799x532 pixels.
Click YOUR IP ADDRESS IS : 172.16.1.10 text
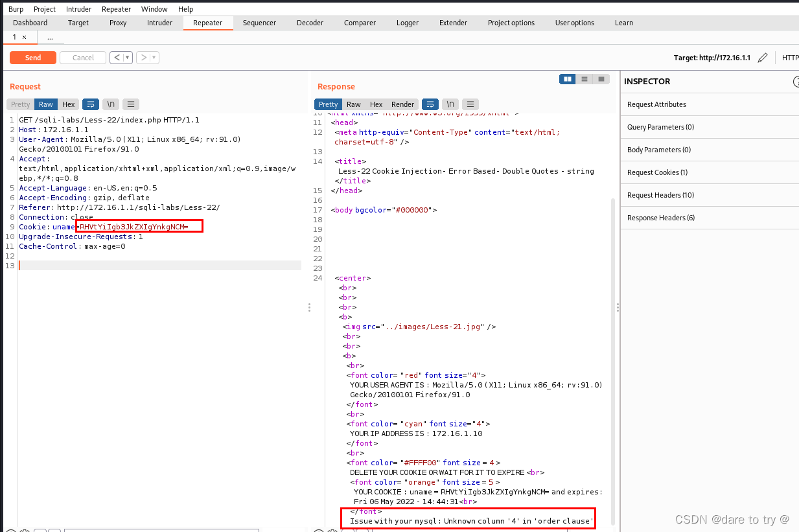tap(416, 434)
